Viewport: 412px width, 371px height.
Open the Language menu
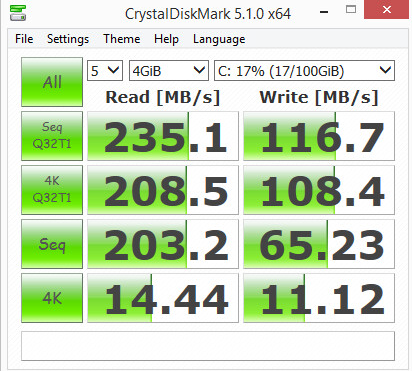(x=219, y=39)
